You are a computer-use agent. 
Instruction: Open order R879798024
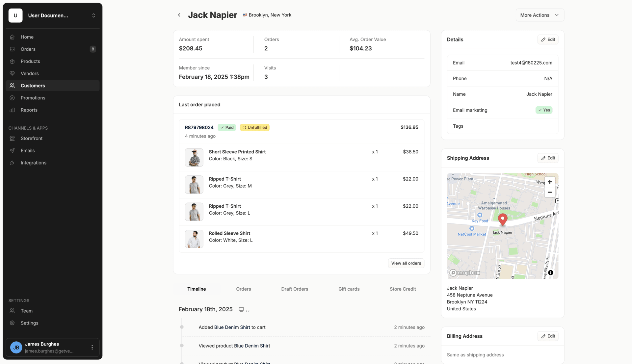[199, 127]
